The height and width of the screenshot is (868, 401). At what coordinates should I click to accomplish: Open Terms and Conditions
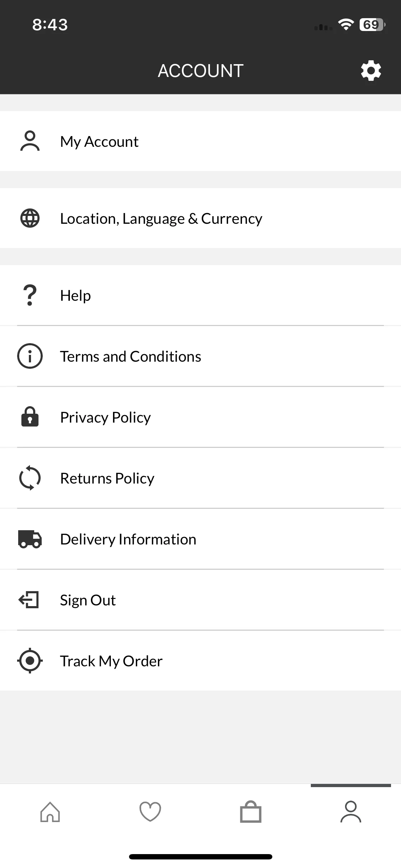[200, 356]
